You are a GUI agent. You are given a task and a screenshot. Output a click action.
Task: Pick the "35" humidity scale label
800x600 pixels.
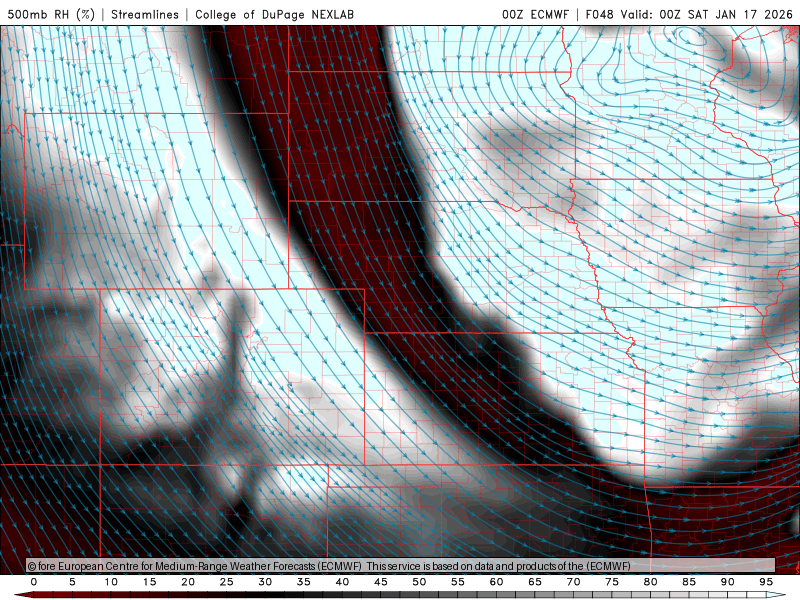coord(303,582)
